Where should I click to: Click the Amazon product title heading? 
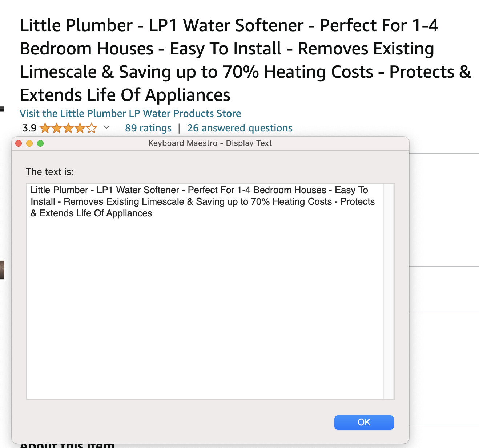point(245,60)
